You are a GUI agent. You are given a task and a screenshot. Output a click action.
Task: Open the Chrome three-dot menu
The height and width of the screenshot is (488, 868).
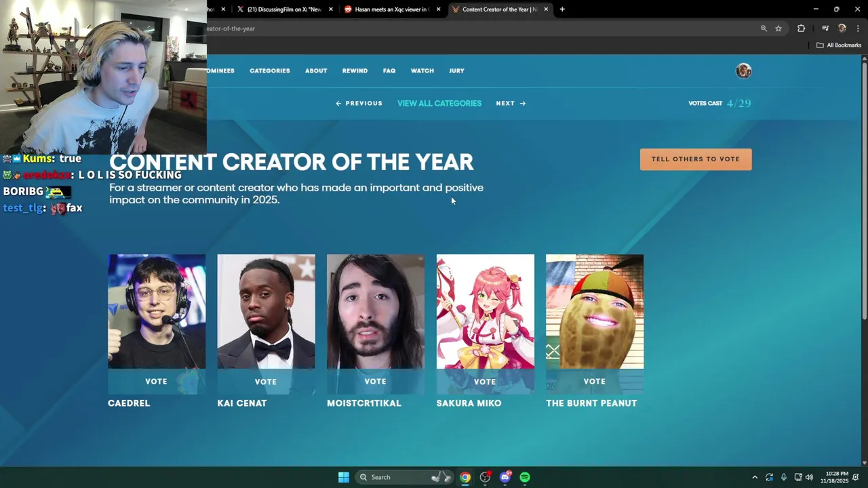click(x=858, y=28)
